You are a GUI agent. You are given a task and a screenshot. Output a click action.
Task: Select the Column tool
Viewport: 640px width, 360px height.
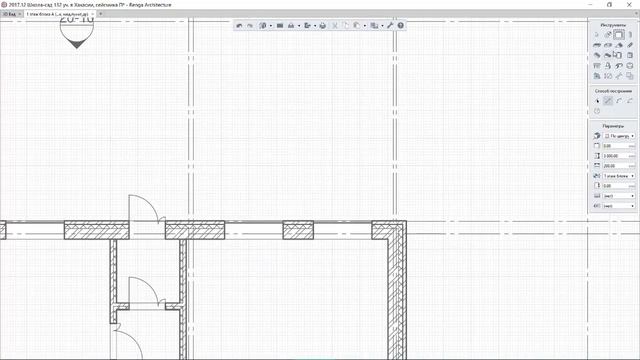[x=630, y=35]
